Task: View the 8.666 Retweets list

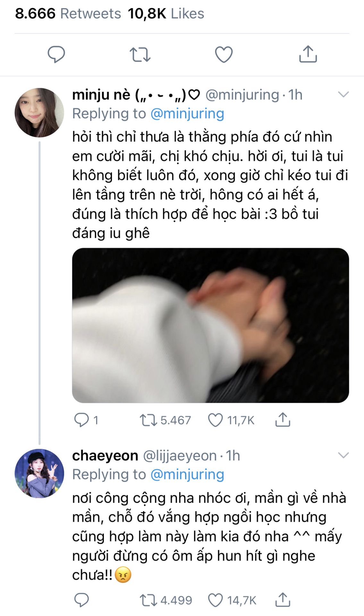Action: 68,13
